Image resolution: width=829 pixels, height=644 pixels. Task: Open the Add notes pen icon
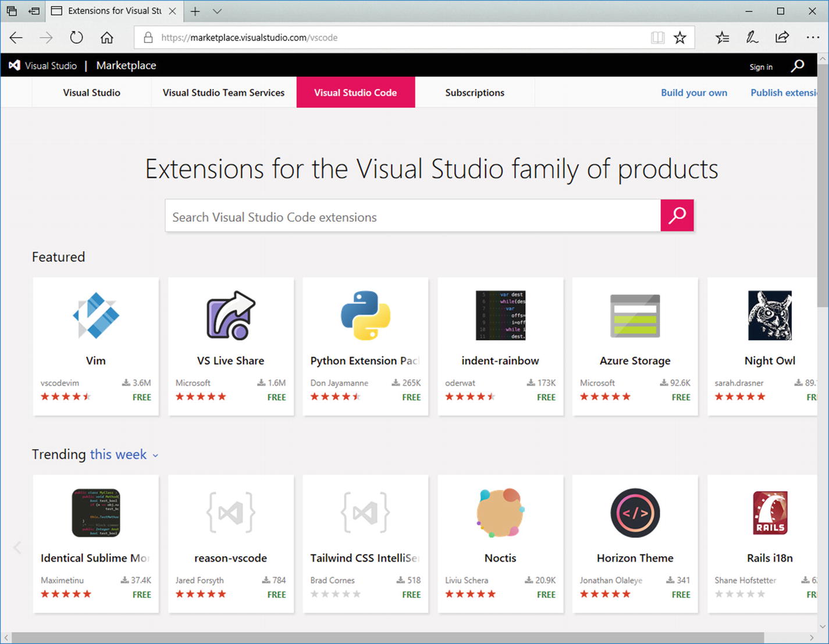tap(752, 38)
